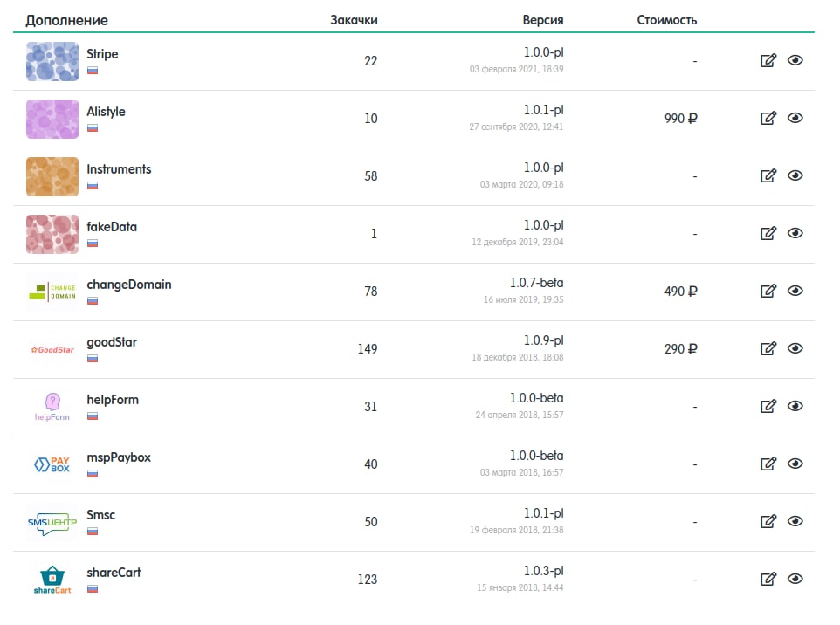This screenshot has width=840, height=625.
Task: Click the flag icon under Alistyle
Action: 93,128
